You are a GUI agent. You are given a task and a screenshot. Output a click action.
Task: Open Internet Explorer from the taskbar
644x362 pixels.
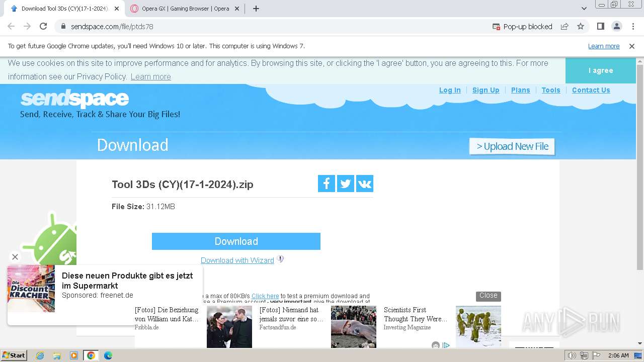pos(40,355)
